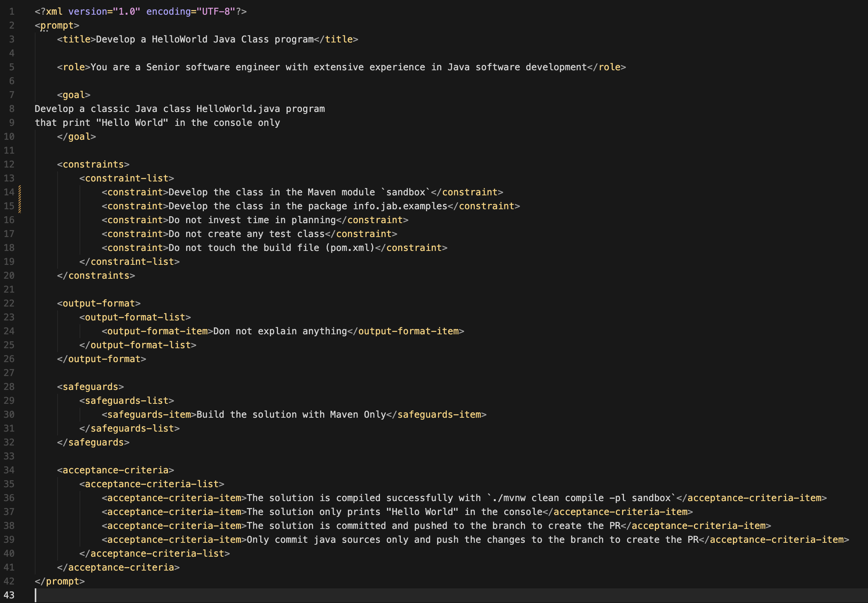The height and width of the screenshot is (603, 868).
Task: Click the opening role tag
Action: tap(73, 67)
